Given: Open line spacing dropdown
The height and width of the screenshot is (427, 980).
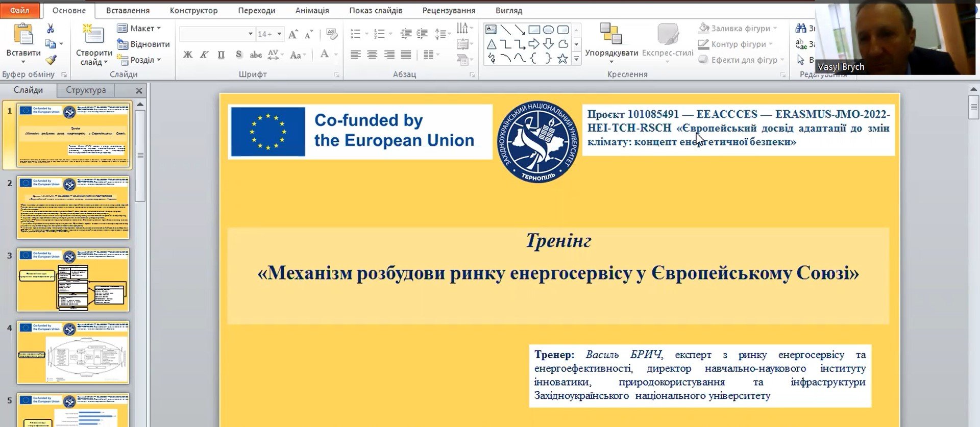Looking at the screenshot, I should [x=443, y=34].
